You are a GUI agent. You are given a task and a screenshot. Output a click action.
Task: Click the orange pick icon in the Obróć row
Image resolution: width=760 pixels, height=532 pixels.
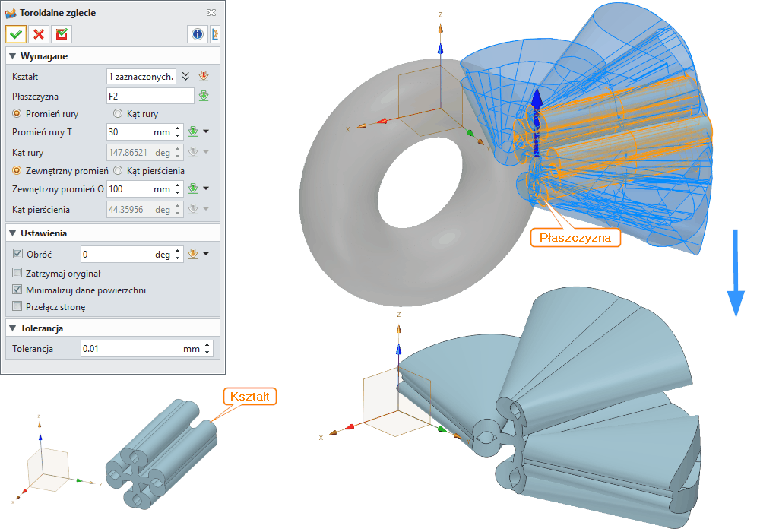tap(193, 255)
